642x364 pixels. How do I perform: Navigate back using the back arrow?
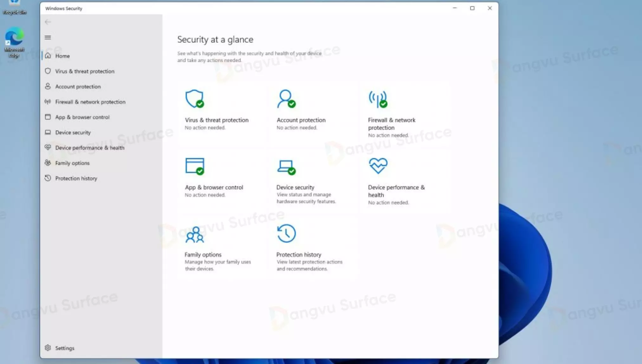pos(48,22)
